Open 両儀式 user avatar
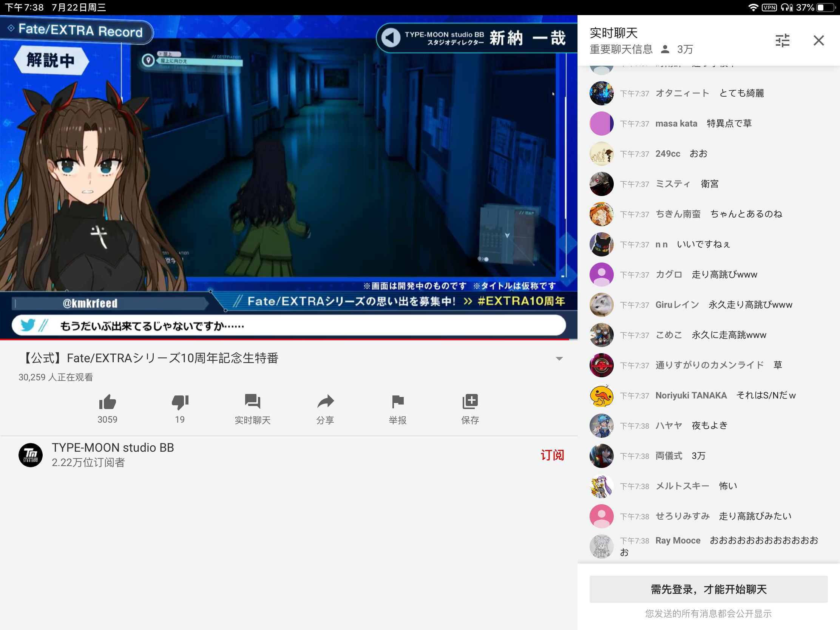 point(602,456)
